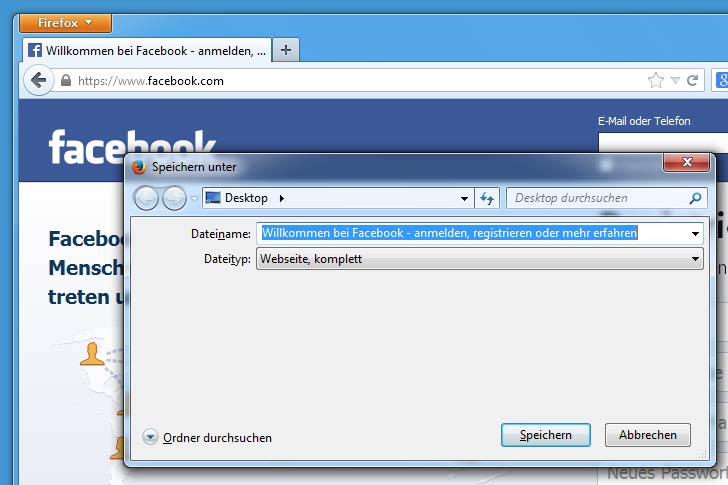Viewport: 728px width, 485px height.
Task: Go back with the browser back arrow
Action: click(38, 80)
